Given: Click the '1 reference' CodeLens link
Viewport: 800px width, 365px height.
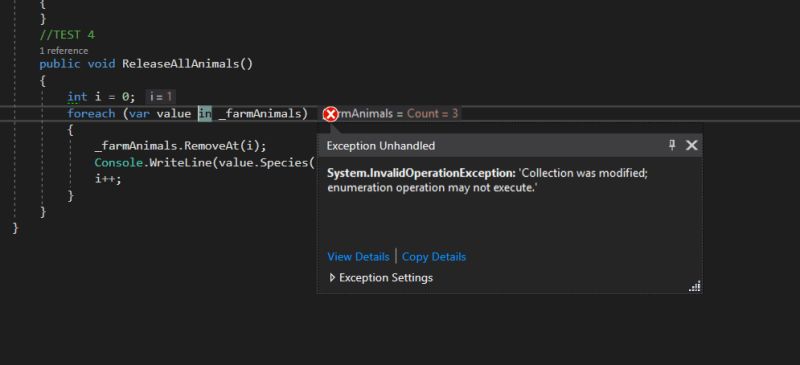Looking at the screenshot, I should coord(64,51).
